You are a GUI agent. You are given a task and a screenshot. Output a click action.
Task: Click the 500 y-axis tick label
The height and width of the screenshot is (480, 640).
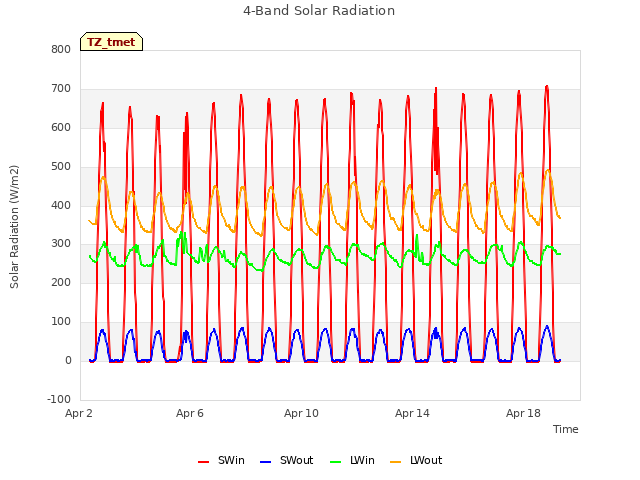[x=61, y=167]
